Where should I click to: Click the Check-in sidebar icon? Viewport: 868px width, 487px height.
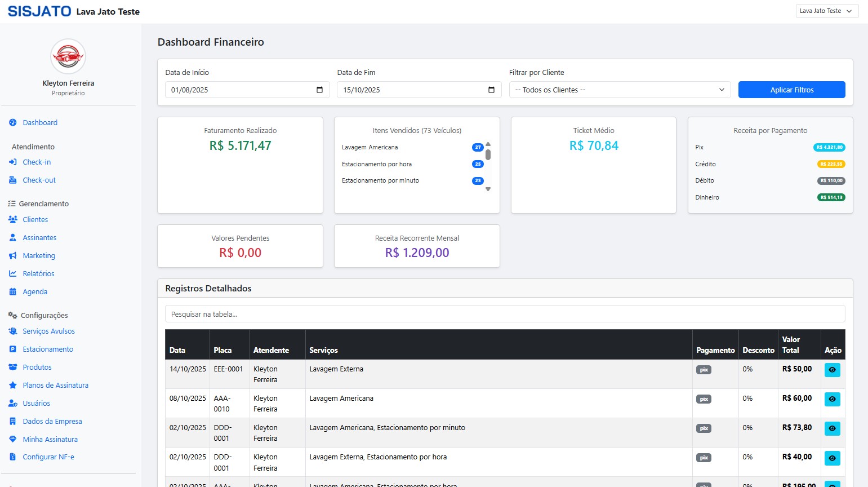tap(13, 162)
